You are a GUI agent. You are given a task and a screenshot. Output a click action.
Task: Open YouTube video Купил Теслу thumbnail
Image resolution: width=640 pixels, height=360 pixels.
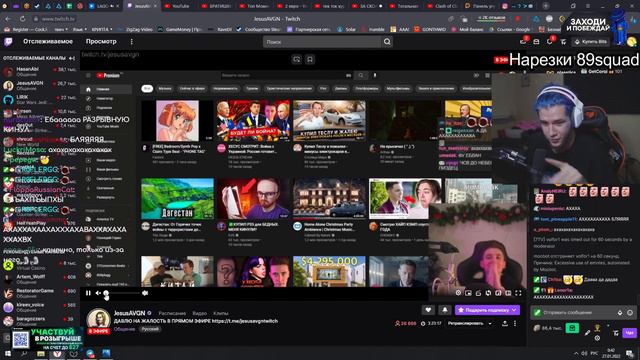[329, 120]
